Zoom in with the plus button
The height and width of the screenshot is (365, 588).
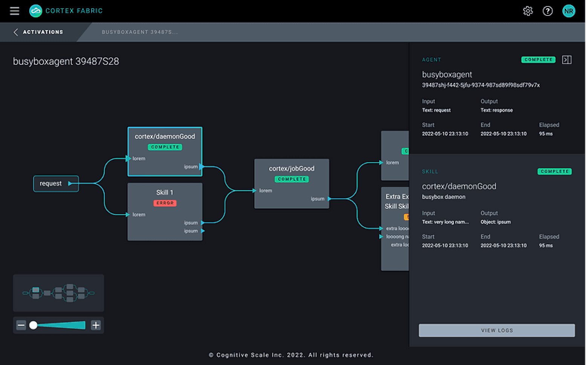(x=96, y=325)
